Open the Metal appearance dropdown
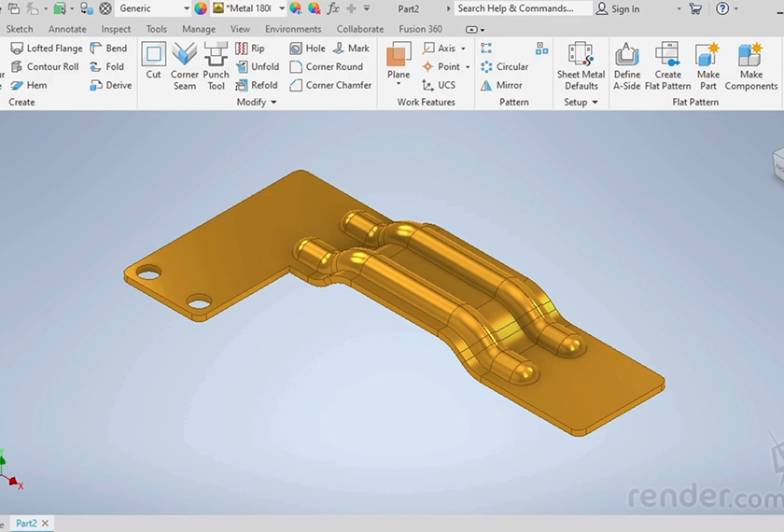 [282, 8]
